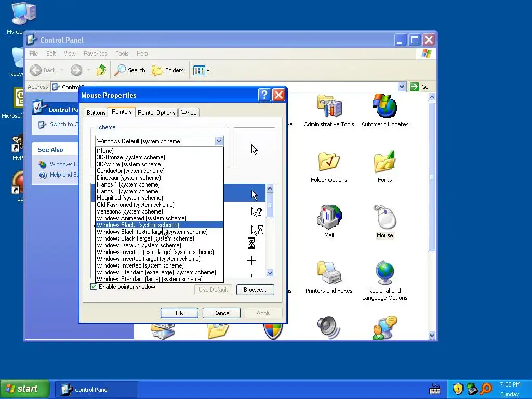Click the Forward navigation arrow
This screenshot has height=399, width=532.
76,70
